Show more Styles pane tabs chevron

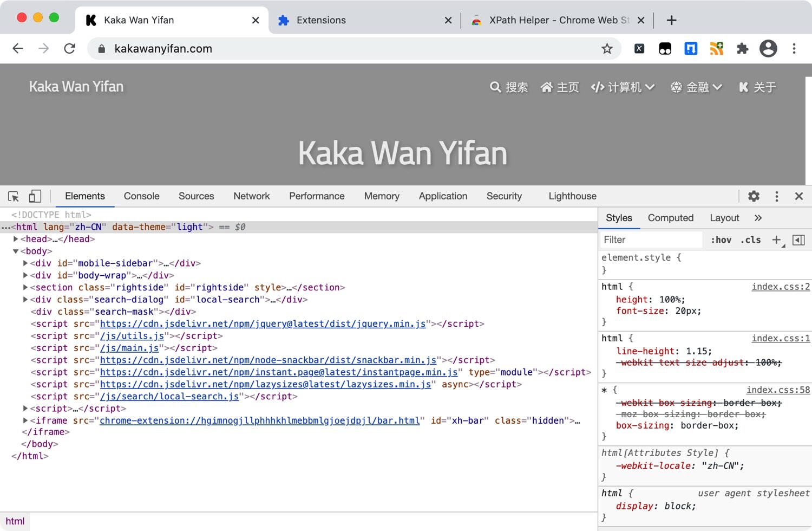coord(758,218)
